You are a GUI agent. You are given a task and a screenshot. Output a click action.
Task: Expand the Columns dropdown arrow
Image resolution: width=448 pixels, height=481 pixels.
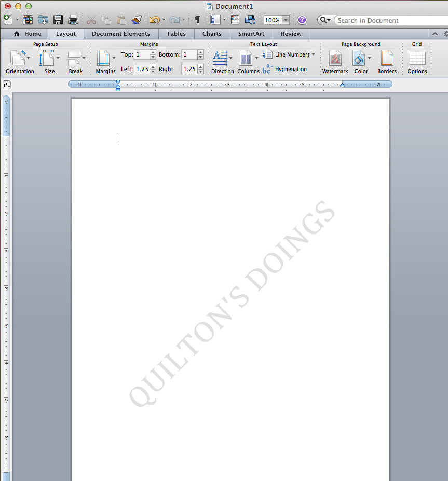(x=256, y=58)
